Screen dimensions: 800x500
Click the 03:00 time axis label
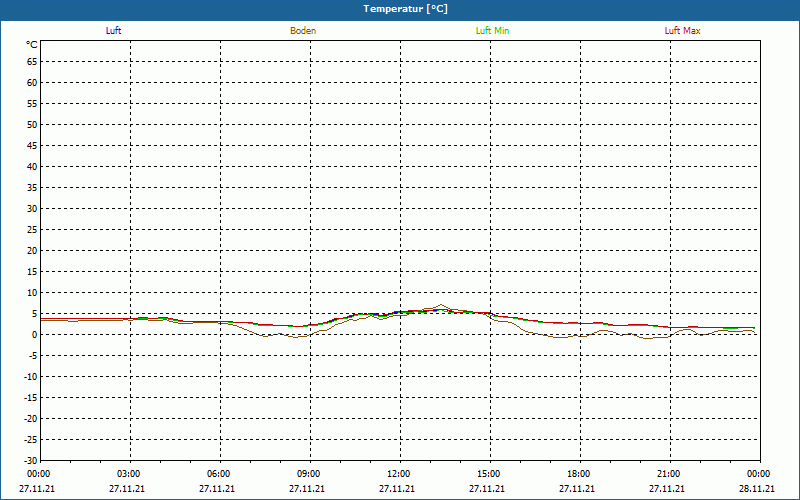(x=129, y=474)
